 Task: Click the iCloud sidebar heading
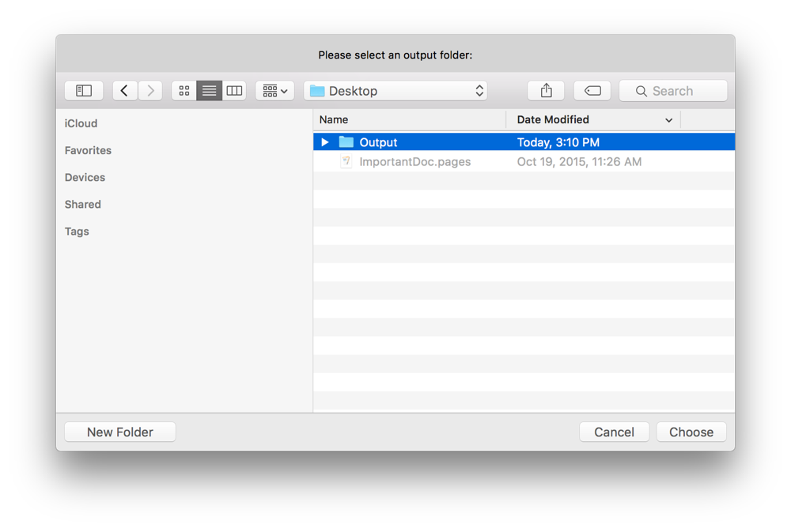(x=81, y=123)
